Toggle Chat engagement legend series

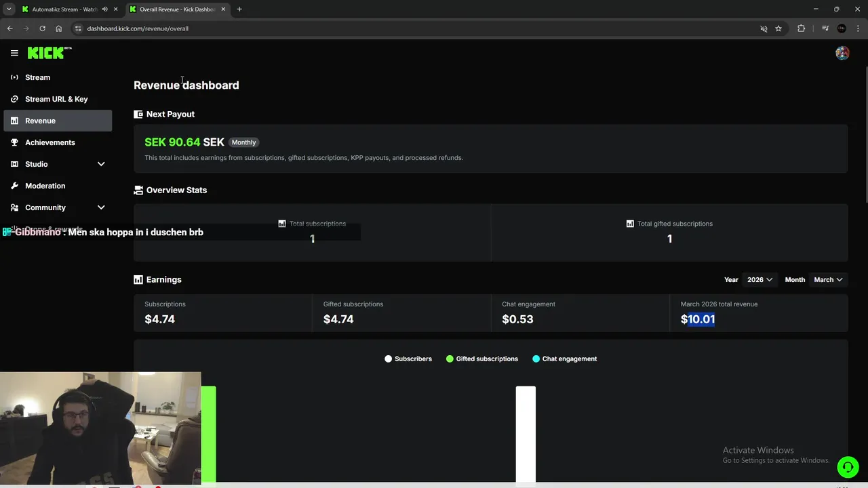[x=565, y=359]
